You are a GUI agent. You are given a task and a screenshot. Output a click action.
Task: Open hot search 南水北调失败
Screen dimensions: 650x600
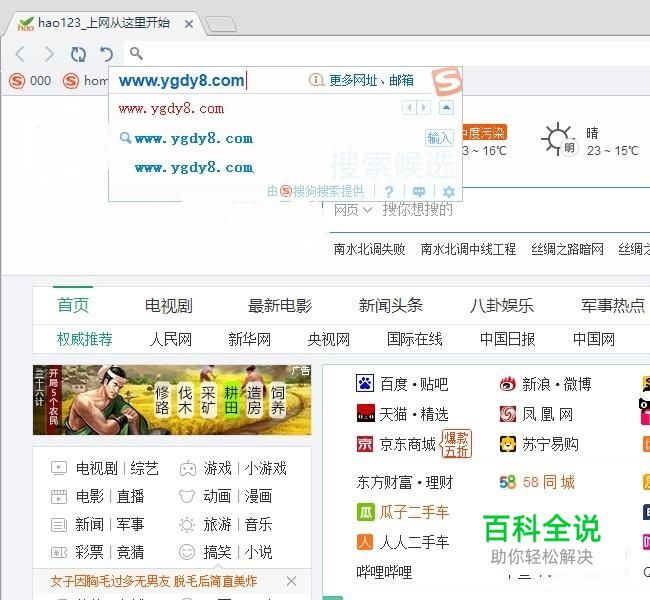tap(369, 249)
